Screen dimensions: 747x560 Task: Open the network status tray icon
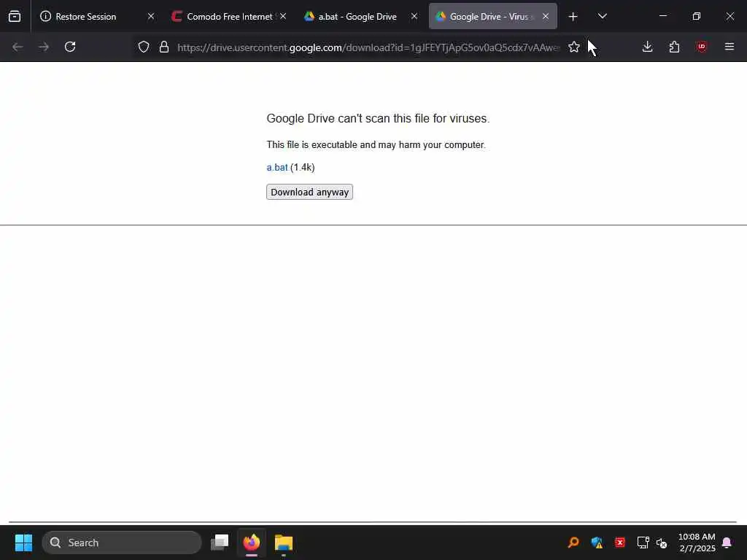tap(643, 542)
